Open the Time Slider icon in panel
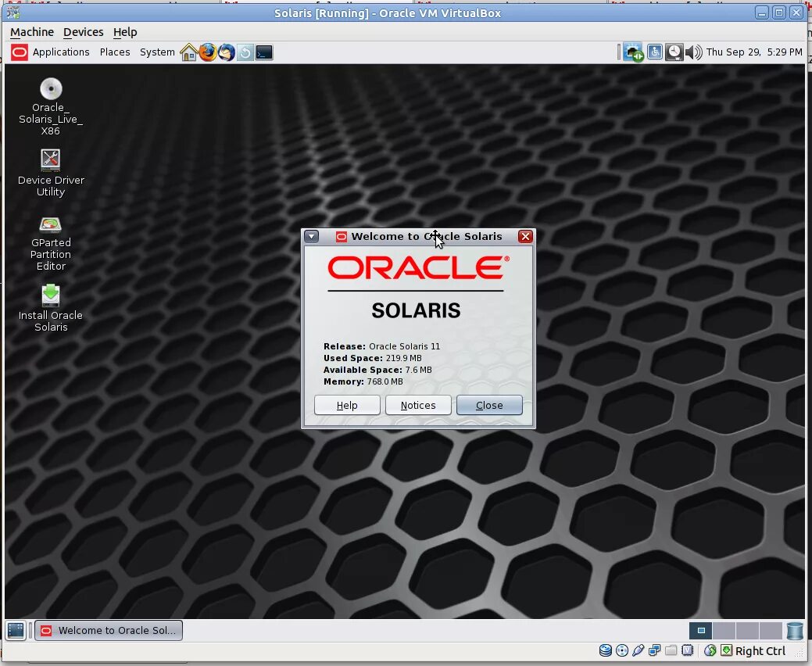Image resolution: width=812 pixels, height=666 pixels. click(x=245, y=52)
